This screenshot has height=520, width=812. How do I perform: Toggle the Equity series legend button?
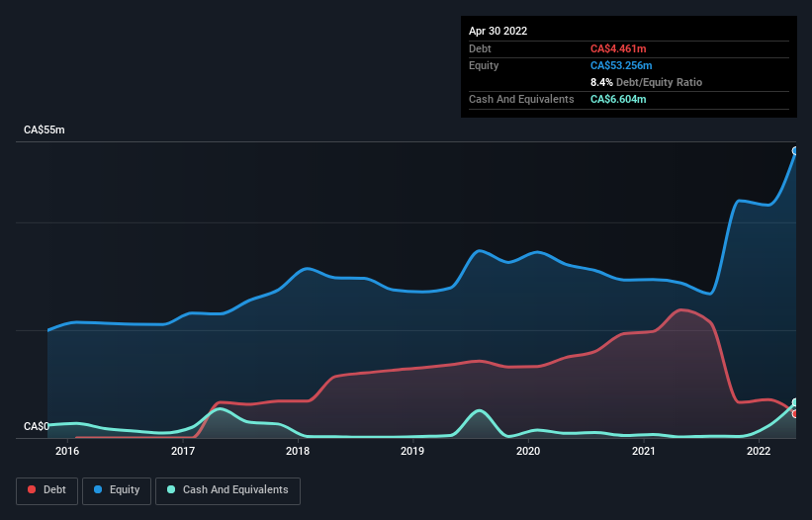pos(117,490)
